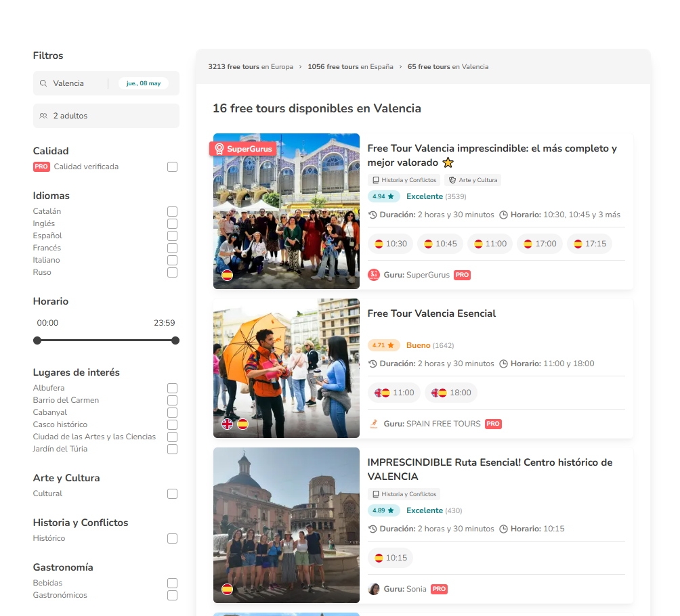Click the SuperGurus guru avatar icon
Viewport: 680px width, 616px height.
374,275
